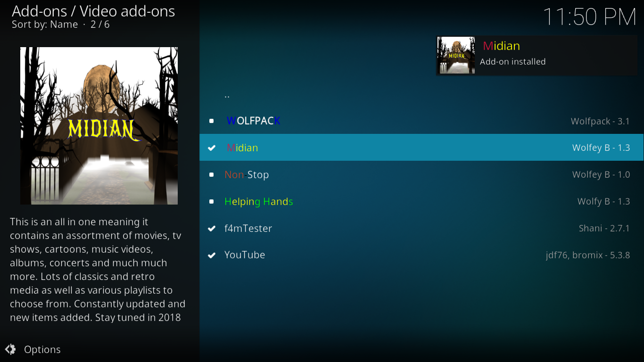
Task: Click the "Add-ons / Video add-ons" heading
Action: point(93,11)
